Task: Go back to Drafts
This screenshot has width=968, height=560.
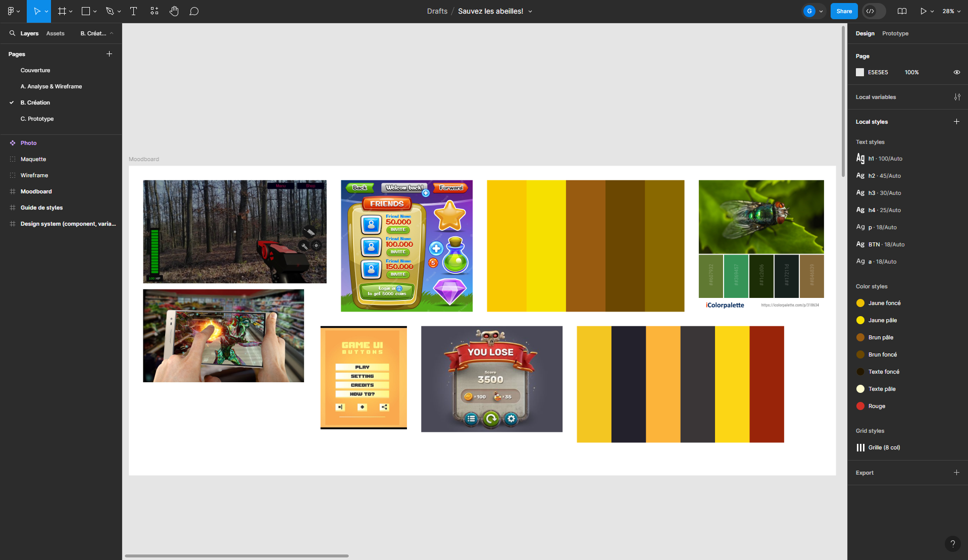Action: pyautogui.click(x=437, y=11)
